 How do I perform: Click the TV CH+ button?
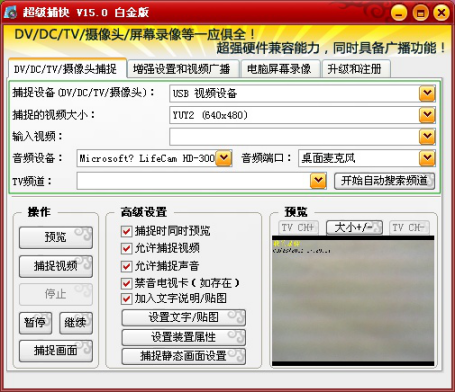coord(298,228)
